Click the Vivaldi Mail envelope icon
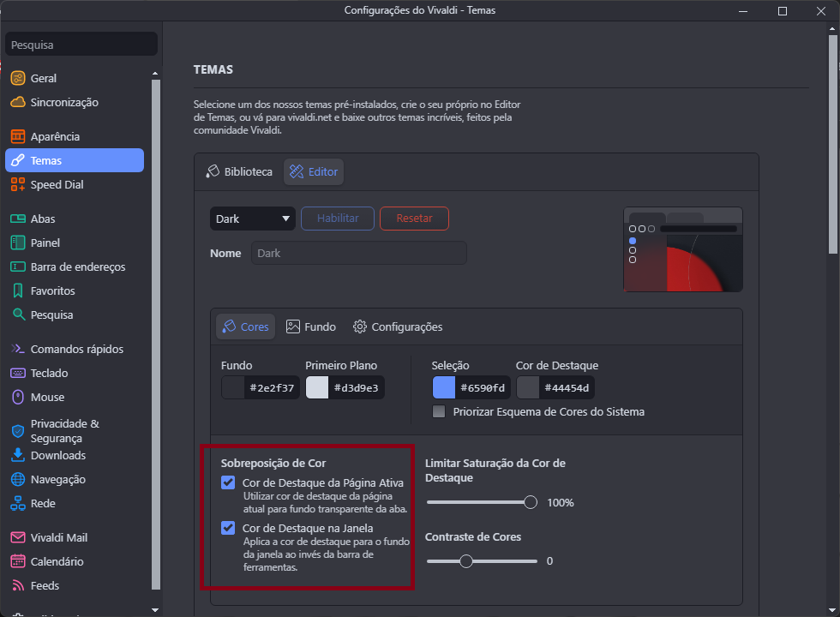840x617 pixels. 18,537
